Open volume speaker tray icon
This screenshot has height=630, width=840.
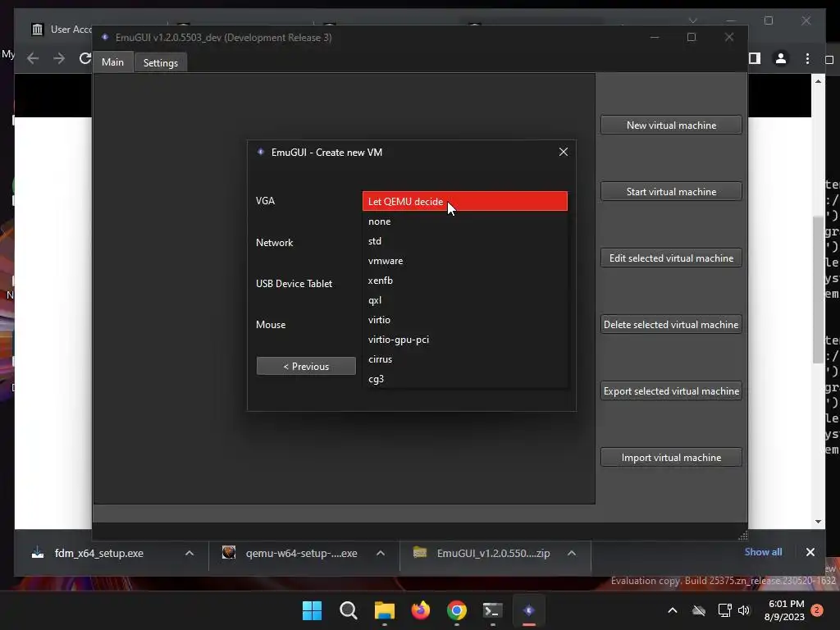[743, 610]
